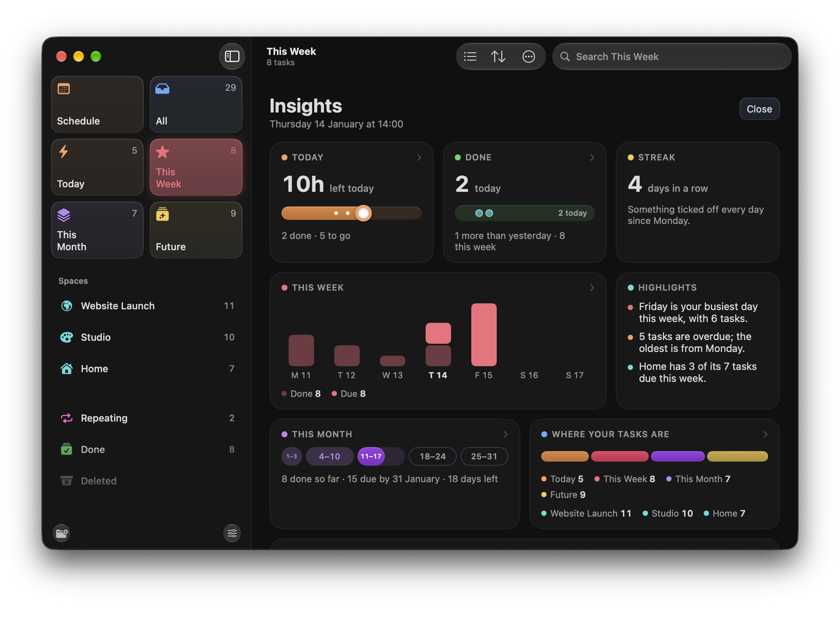840x625 pixels.
Task: Select the 11–17 week pill
Action: tap(381, 456)
